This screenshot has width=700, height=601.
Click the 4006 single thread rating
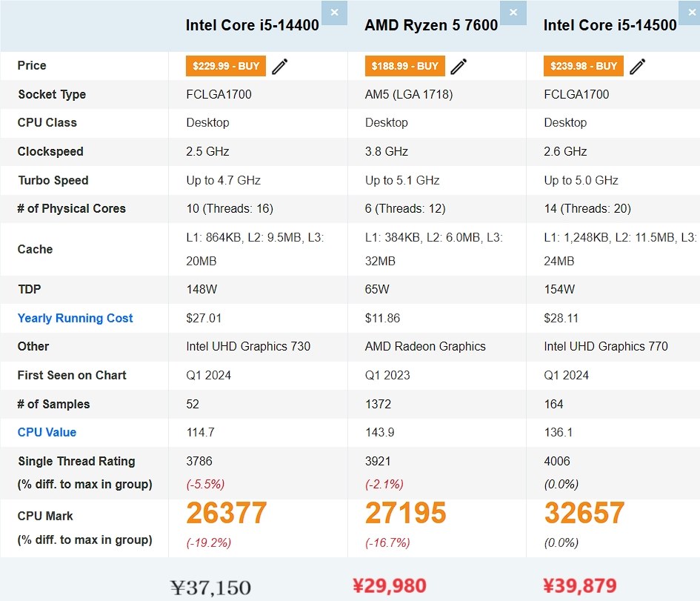tap(557, 461)
